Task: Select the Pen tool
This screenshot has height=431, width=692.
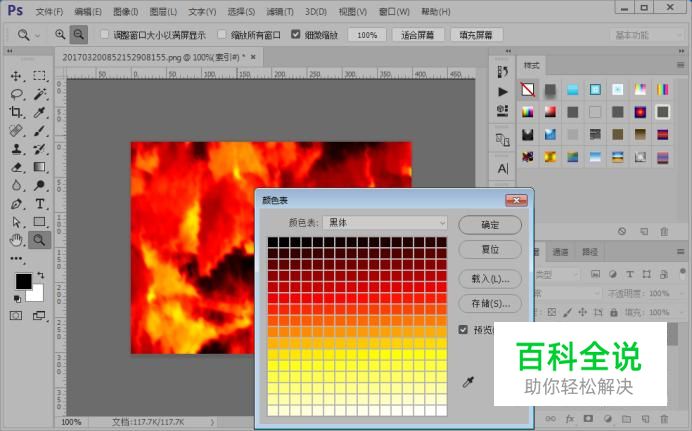Action: 16,204
